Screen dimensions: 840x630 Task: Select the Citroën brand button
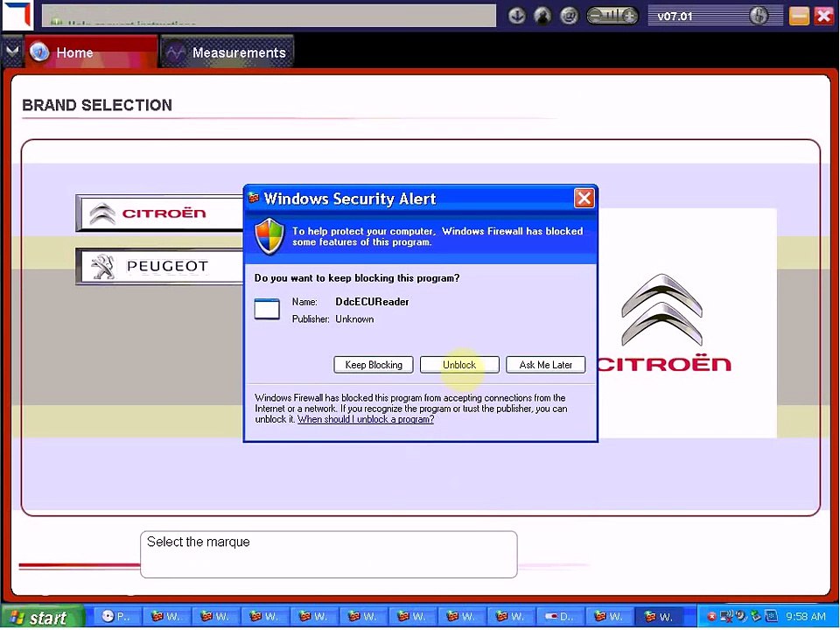(x=159, y=213)
